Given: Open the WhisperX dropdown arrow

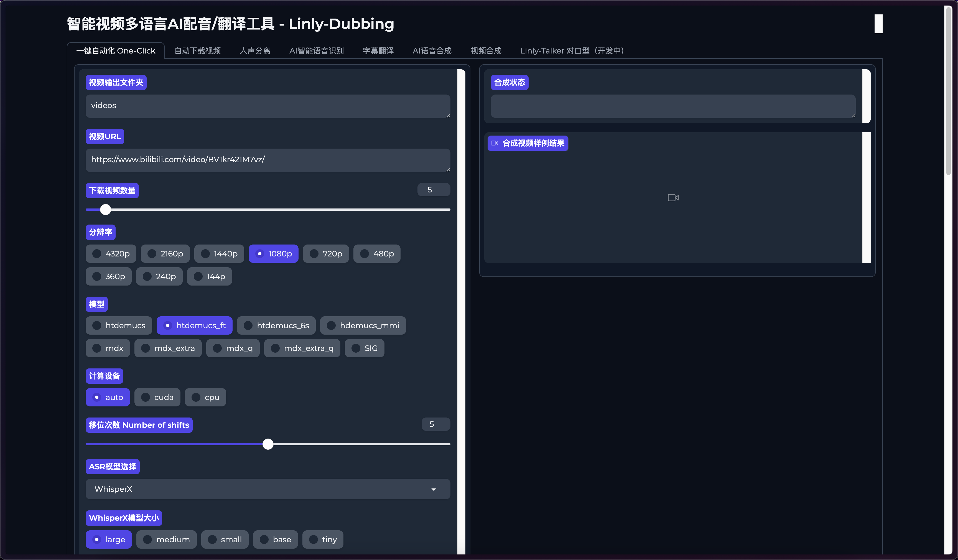Looking at the screenshot, I should coord(434,489).
